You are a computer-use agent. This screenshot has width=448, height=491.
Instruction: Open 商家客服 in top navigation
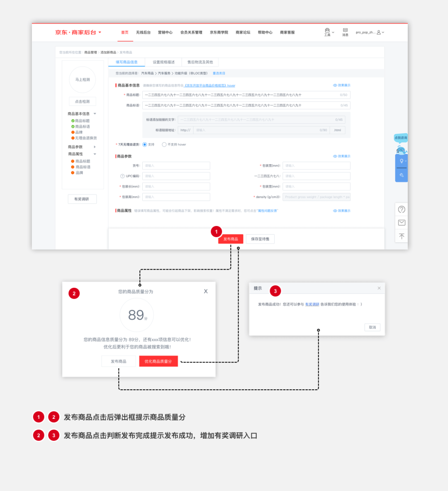click(287, 32)
